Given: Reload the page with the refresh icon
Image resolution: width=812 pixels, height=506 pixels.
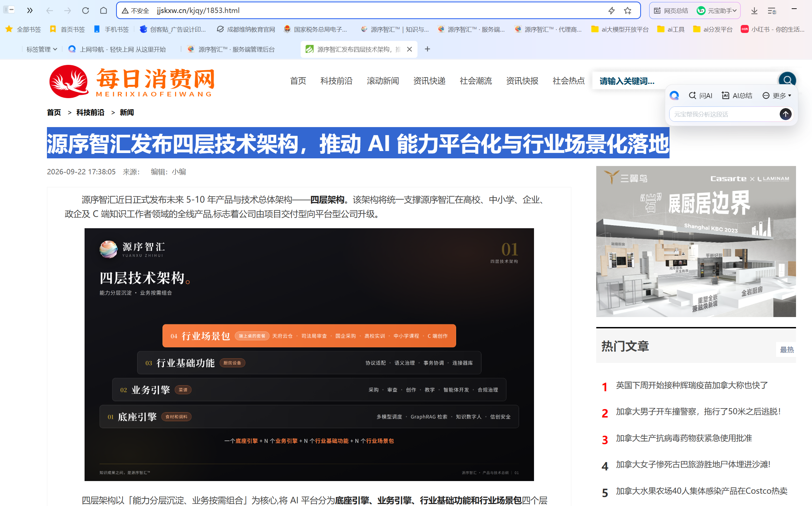Looking at the screenshot, I should (x=85, y=10).
